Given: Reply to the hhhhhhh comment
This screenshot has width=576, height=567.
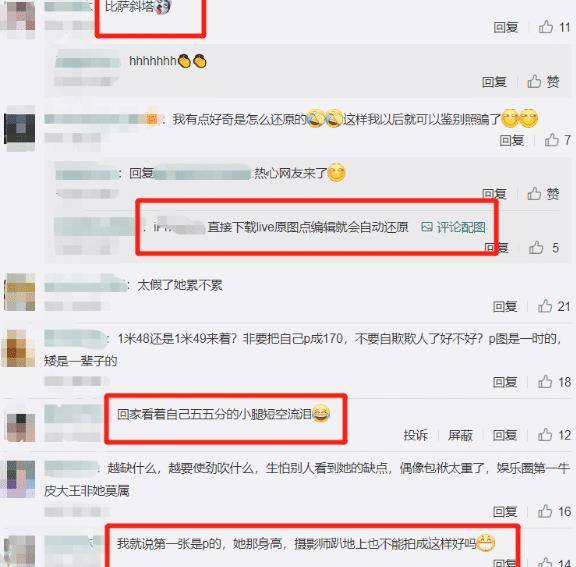Looking at the screenshot, I should point(494,82).
